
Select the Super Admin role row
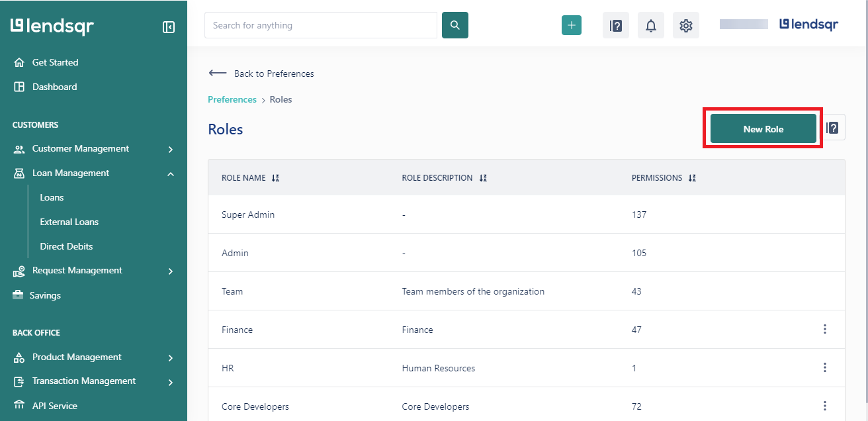click(527, 214)
